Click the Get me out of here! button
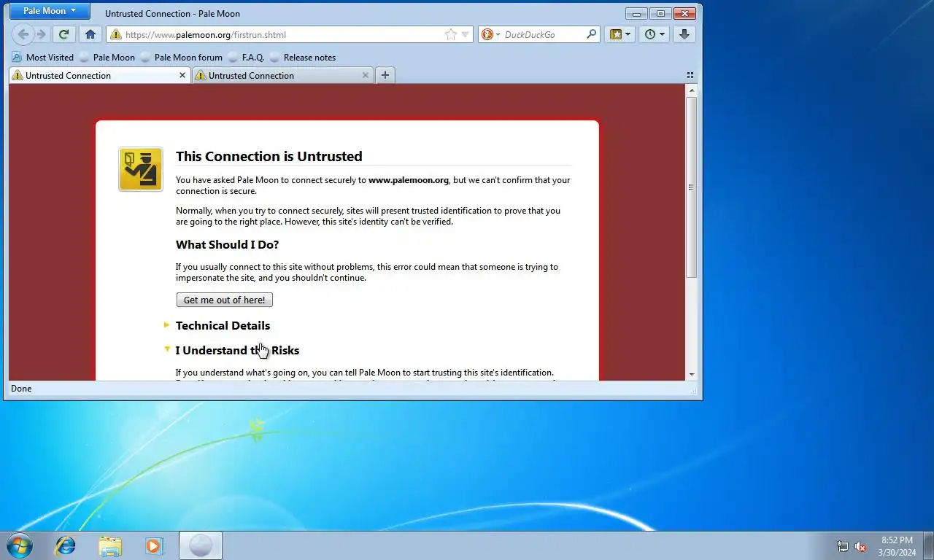This screenshot has width=934, height=560. pos(225,300)
